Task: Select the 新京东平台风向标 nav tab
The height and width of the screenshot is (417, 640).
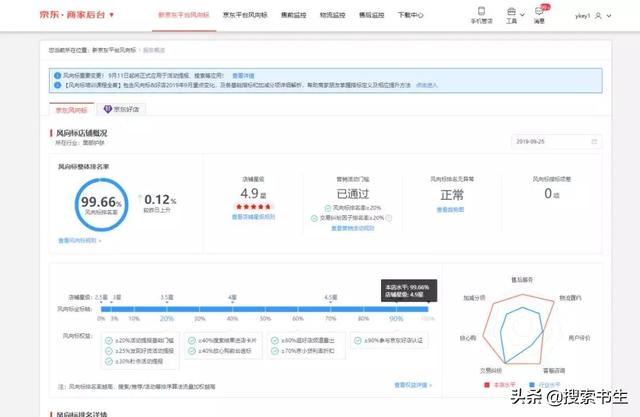Action: click(184, 15)
